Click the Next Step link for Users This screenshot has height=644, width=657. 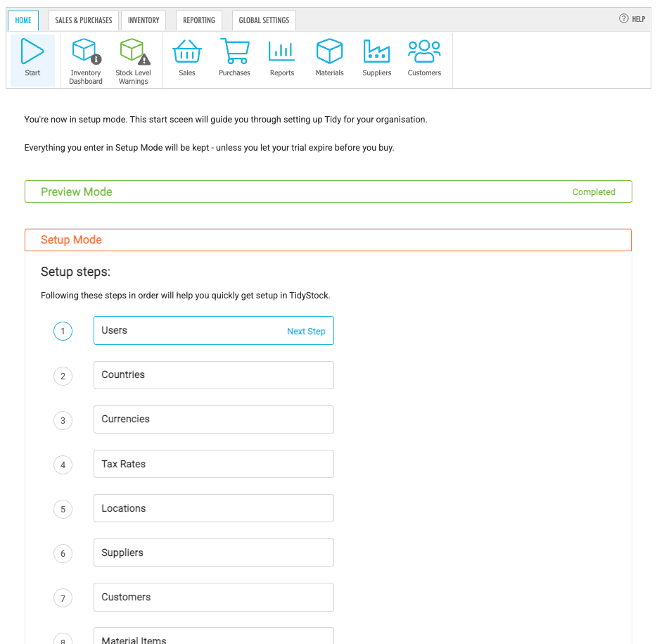(x=306, y=332)
